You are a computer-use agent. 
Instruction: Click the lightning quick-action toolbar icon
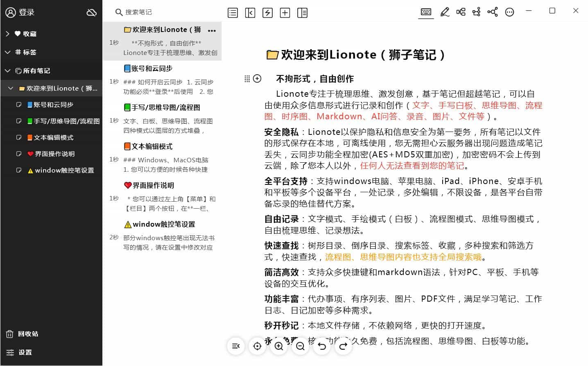tap(267, 13)
